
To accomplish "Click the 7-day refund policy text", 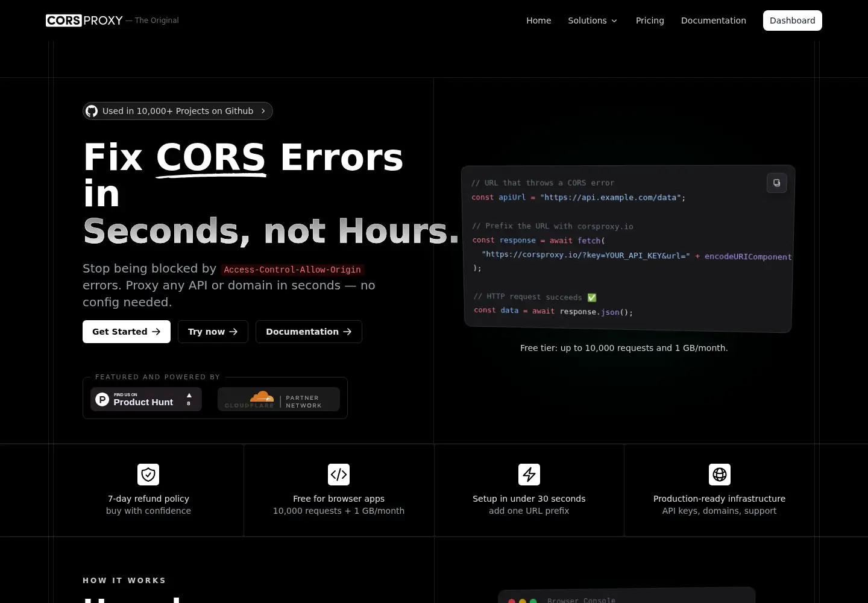I will 148,499.
